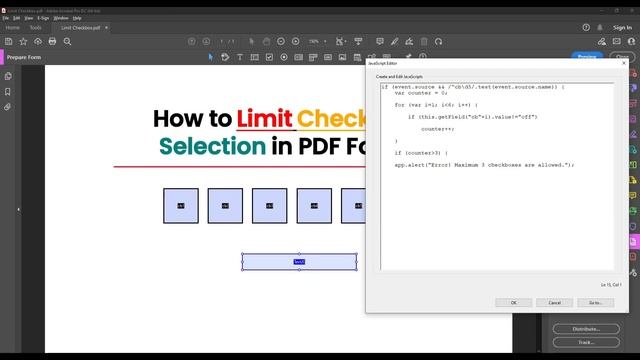Click the cloud upload icon
Viewport: 640px width, 360px height.
click(x=38, y=42)
